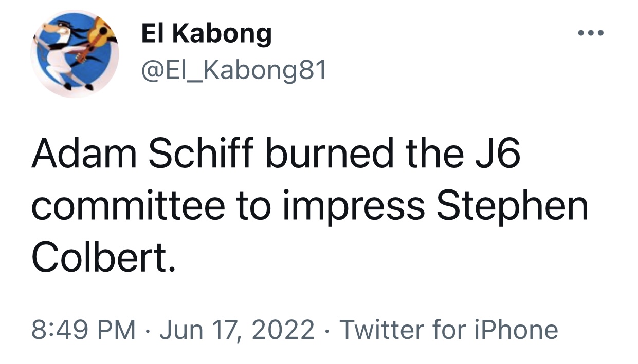Open the three-dot more options menu
The width and height of the screenshot is (638, 364).
pyautogui.click(x=590, y=33)
